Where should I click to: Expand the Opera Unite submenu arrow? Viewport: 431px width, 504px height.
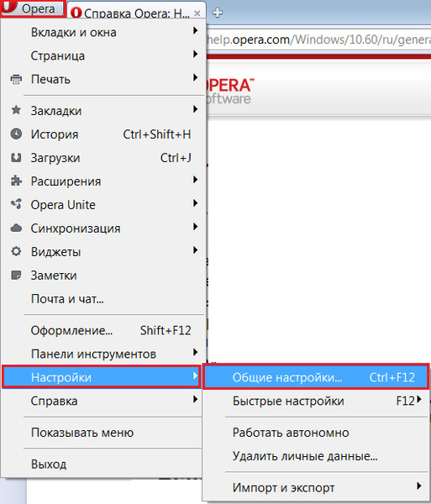(x=195, y=203)
